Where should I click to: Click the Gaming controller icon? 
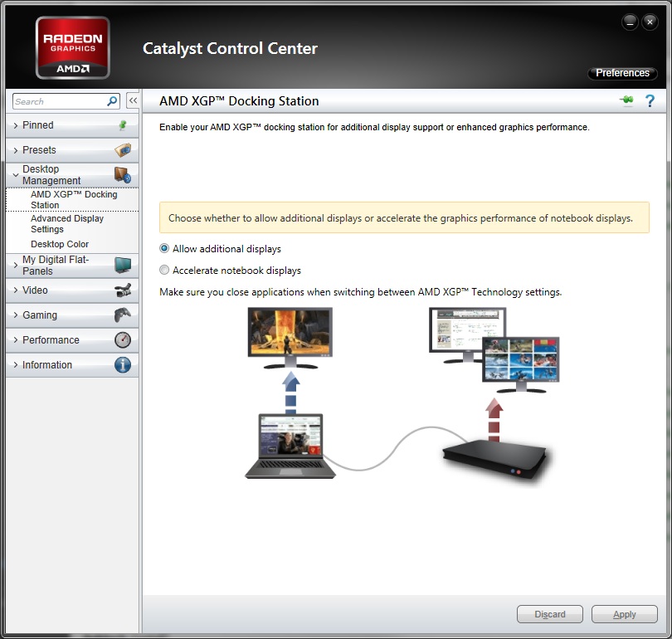click(x=123, y=315)
